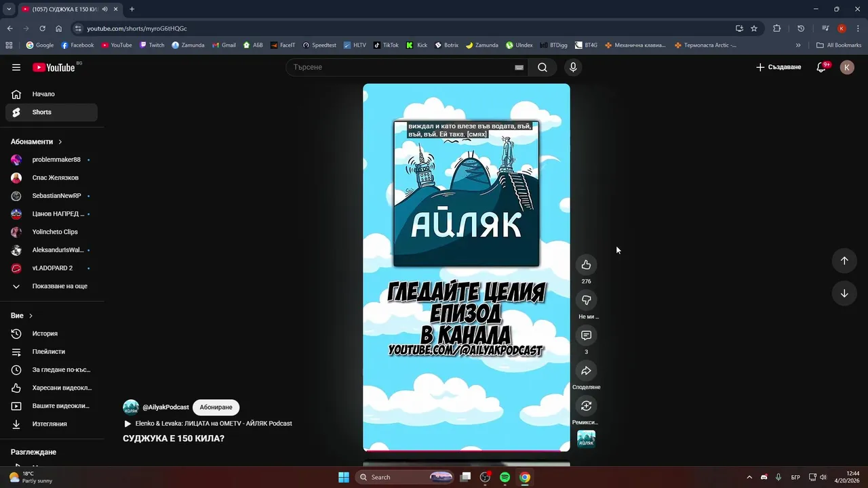The image size is (868, 488).
Task: Share this short
Action: click(x=586, y=371)
